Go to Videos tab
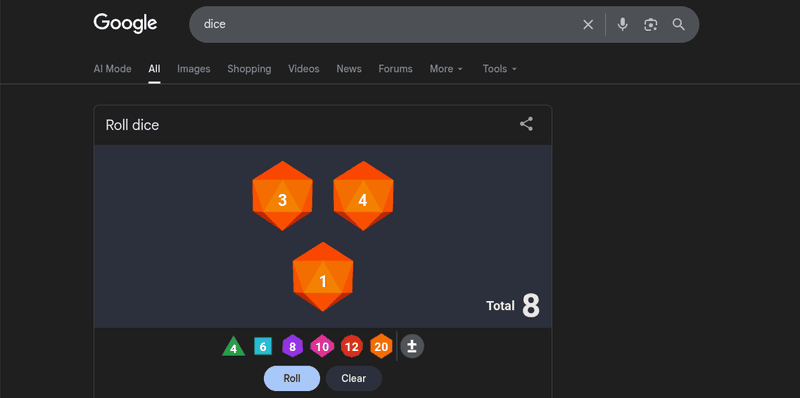The width and height of the screenshot is (800, 398). [304, 69]
